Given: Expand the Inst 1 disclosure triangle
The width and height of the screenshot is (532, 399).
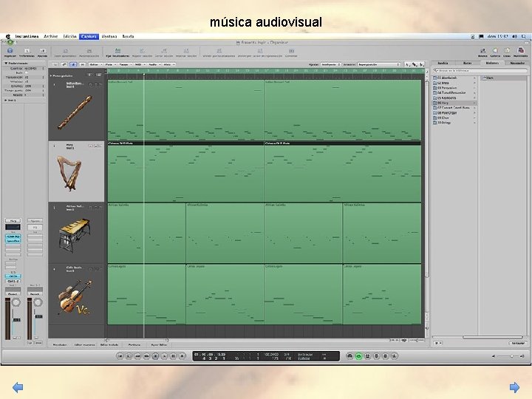Looking at the screenshot, I should (6, 100).
